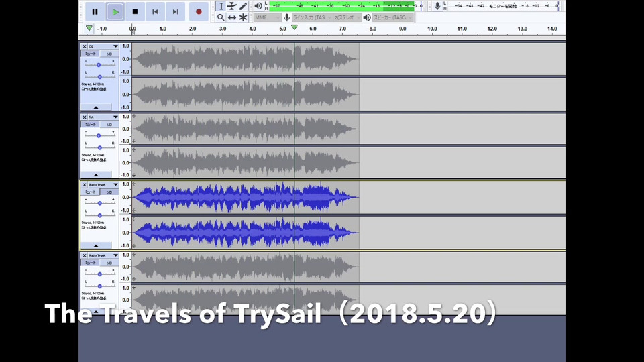644x362 pixels.
Task: Close the second track with its X button
Action: pyautogui.click(x=85, y=117)
